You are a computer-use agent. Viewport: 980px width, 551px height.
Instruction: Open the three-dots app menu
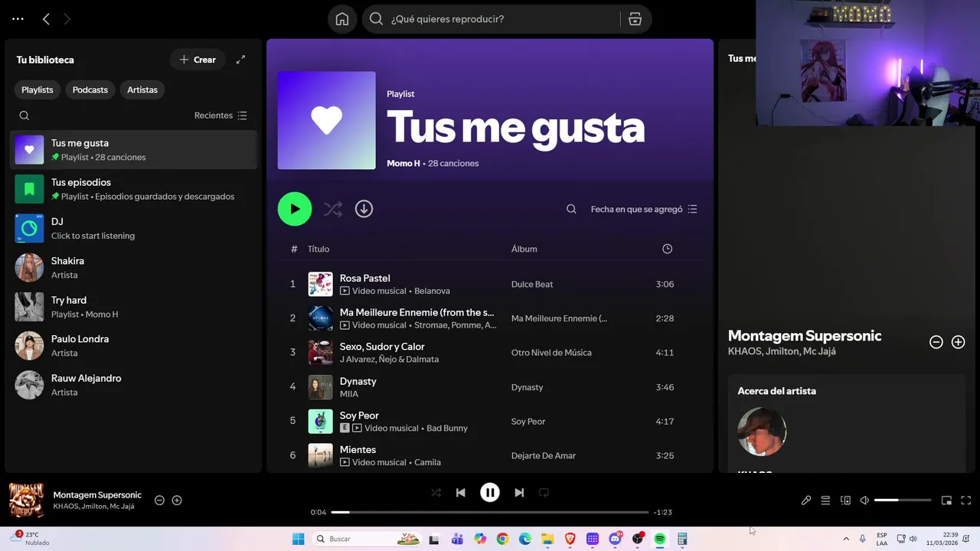tap(18, 19)
